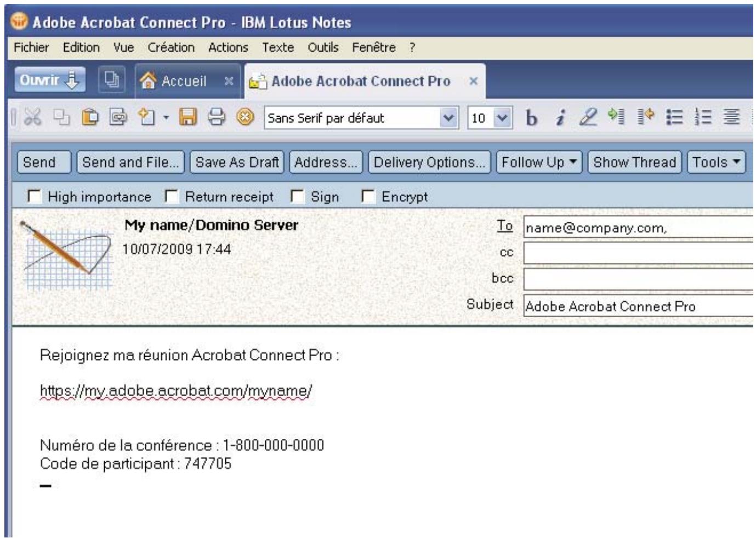Click the pencil and grid letterhead image

[66, 255]
